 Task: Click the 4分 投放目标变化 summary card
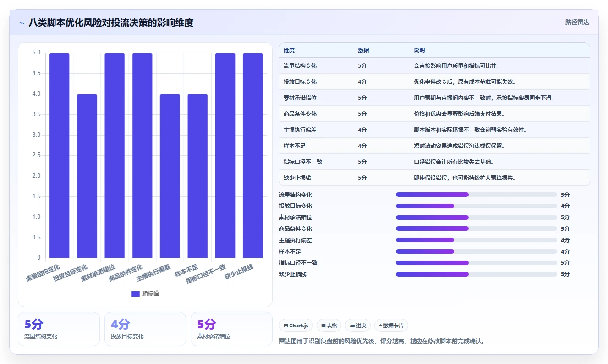point(145,329)
